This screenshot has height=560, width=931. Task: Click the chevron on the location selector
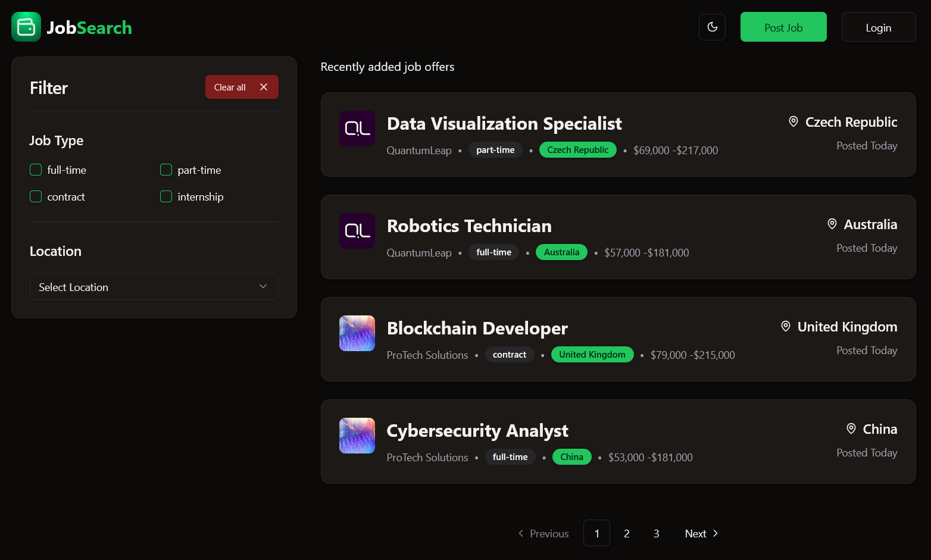point(263,286)
